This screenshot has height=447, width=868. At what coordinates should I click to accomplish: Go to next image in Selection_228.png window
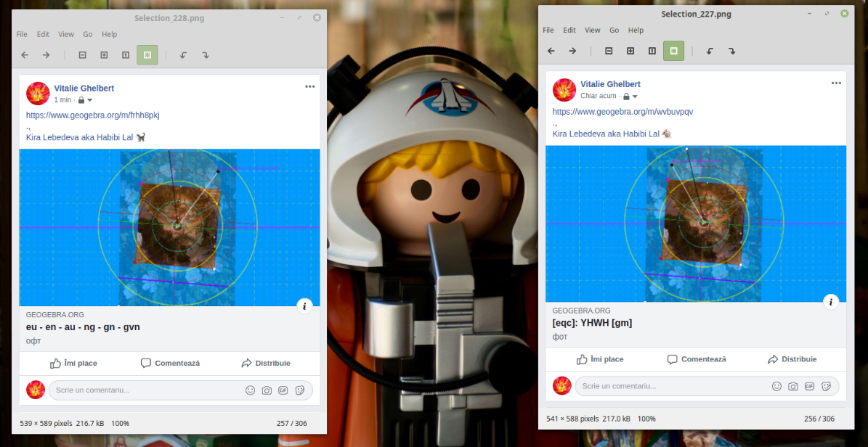point(46,54)
